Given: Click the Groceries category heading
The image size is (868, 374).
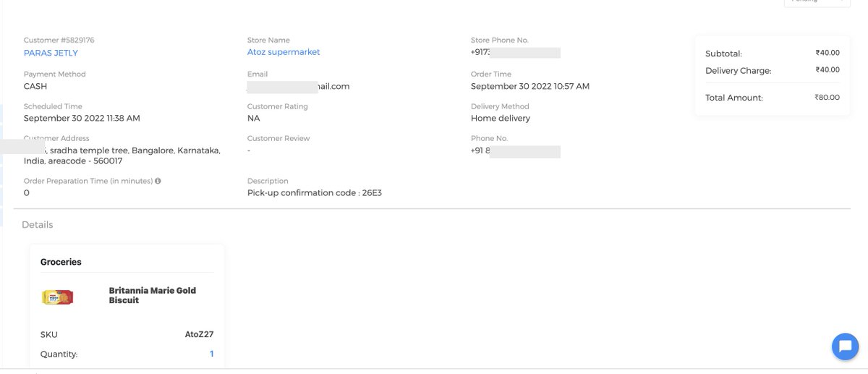Looking at the screenshot, I should coord(61,262).
